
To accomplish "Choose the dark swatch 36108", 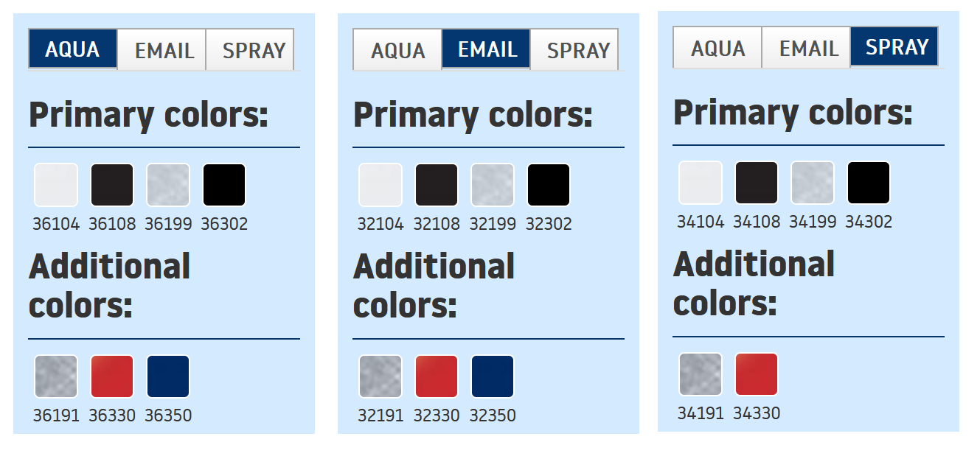I will (x=112, y=185).
